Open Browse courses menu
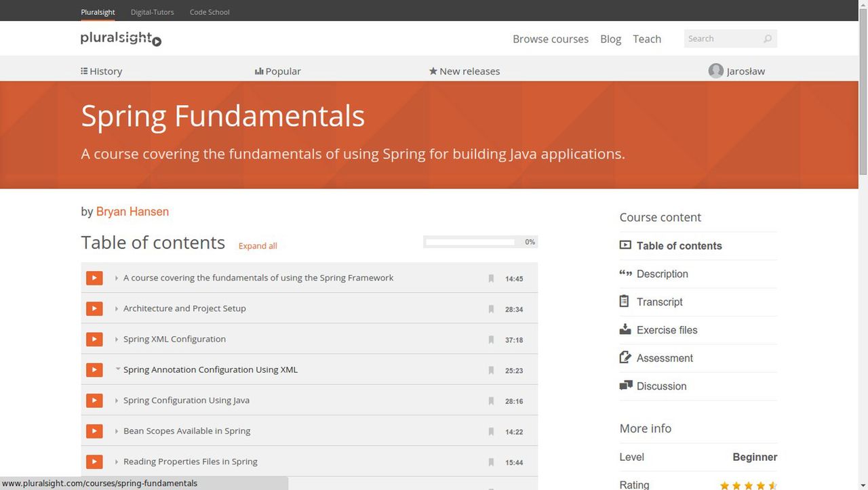Screen dimensions: 868x490 pyautogui.click(x=551, y=39)
